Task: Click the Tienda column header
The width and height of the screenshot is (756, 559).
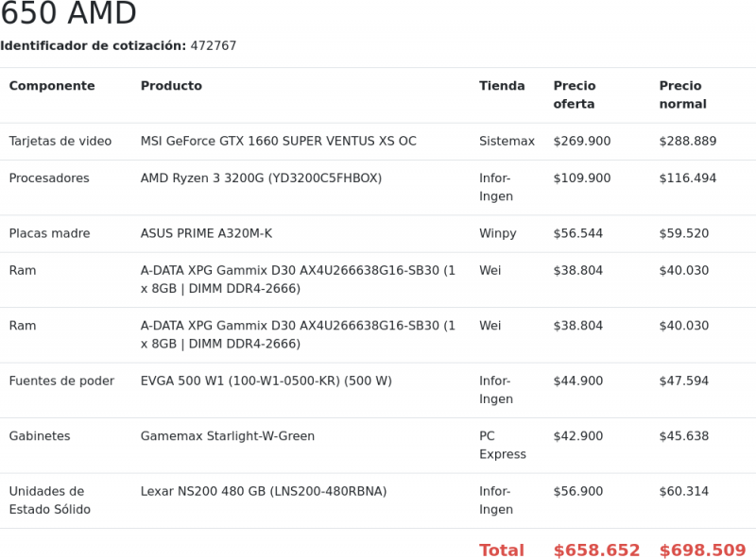Action: click(502, 86)
